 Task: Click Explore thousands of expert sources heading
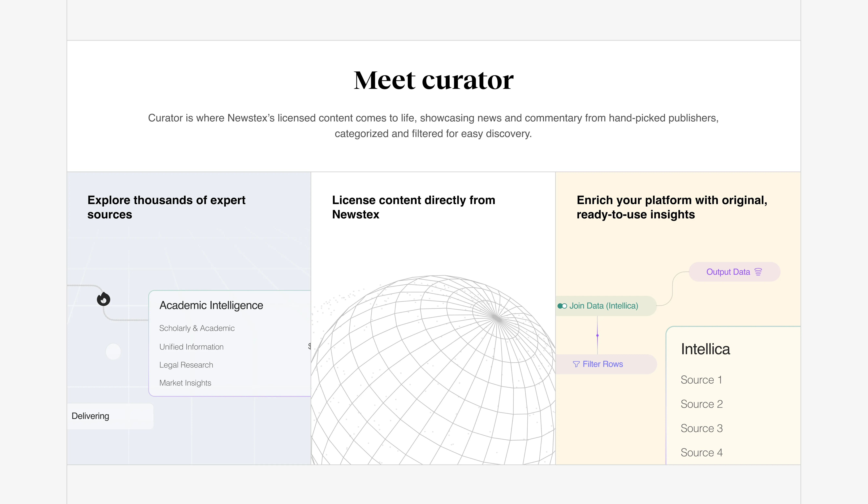click(166, 207)
